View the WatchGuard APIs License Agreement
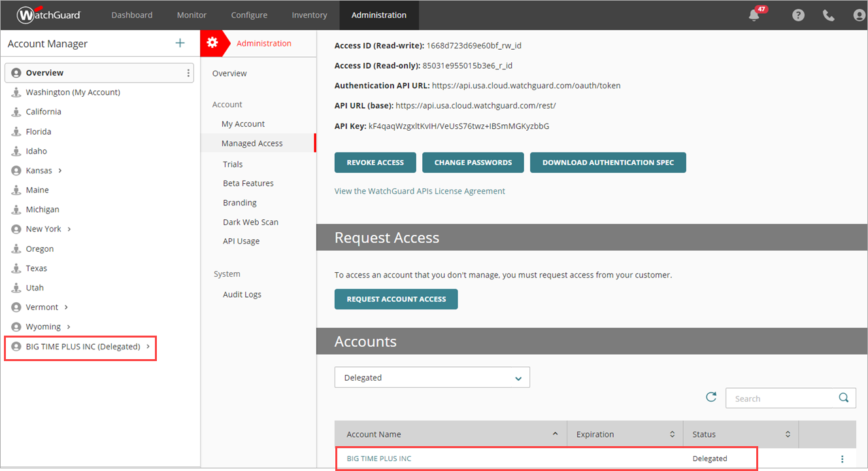The height and width of the screenshot is (471, 868). [x=420, y=190]
